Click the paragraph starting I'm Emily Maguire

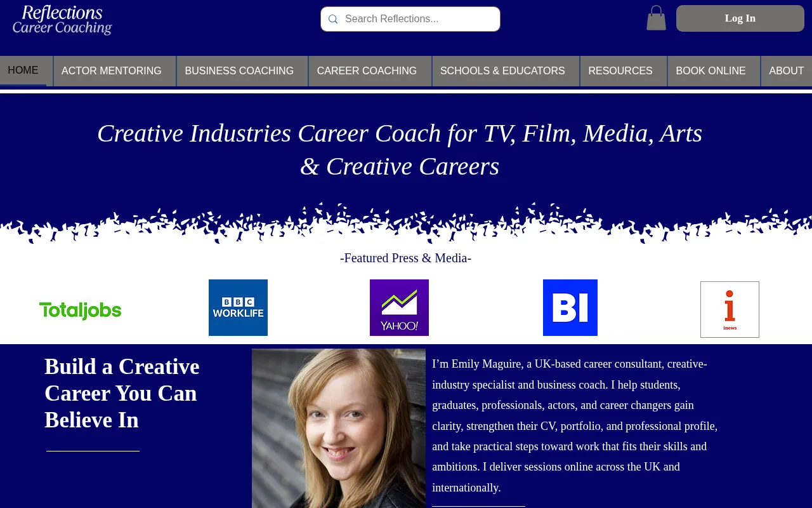click(x=575, y=426)
